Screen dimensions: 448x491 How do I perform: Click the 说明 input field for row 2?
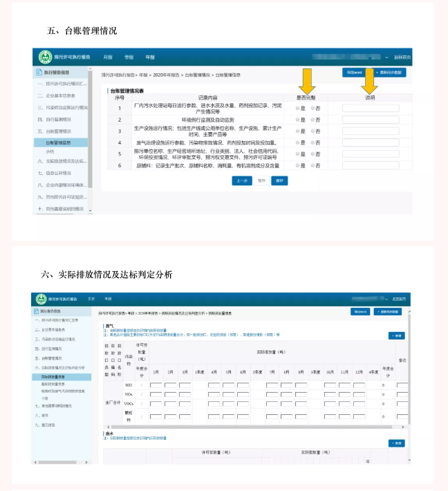pyautogui.click(x=370, y=120)
